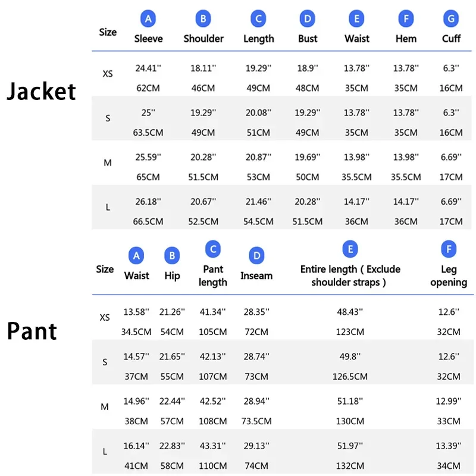The width and height of the screenshot is (476, 476).
Task: Click the blue G circle above Cuff
Action: click(451, 19)
